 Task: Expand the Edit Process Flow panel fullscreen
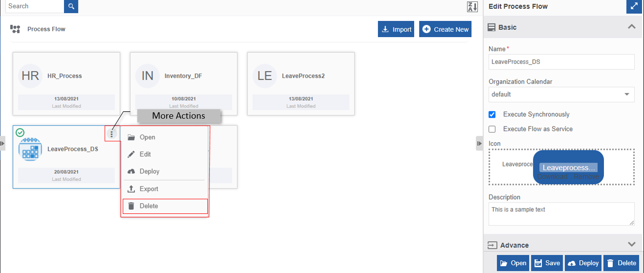634,6
